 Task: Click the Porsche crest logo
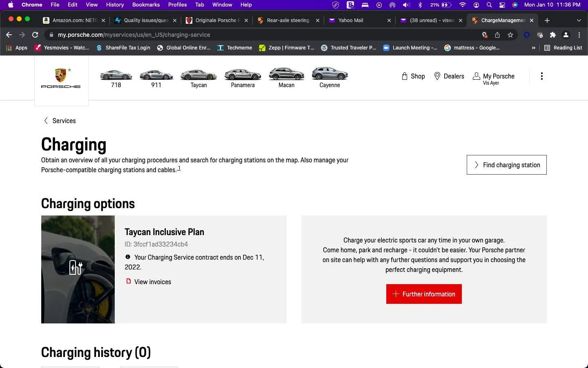tap(61, 78)
